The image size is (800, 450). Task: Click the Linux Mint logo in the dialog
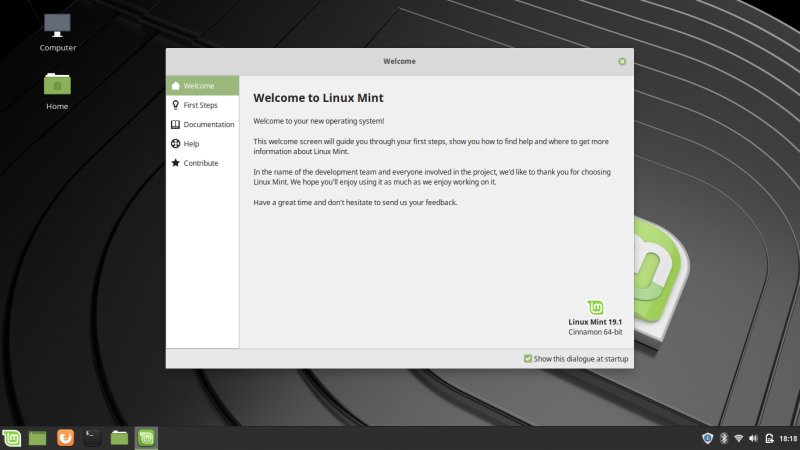[595, 307]
